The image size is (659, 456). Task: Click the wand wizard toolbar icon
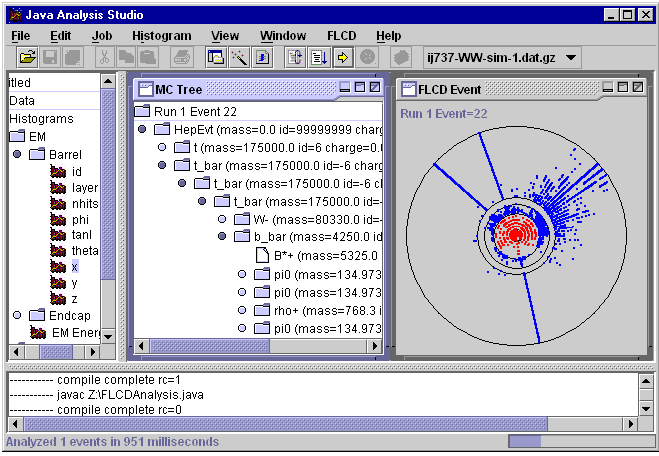pos(238,58)
